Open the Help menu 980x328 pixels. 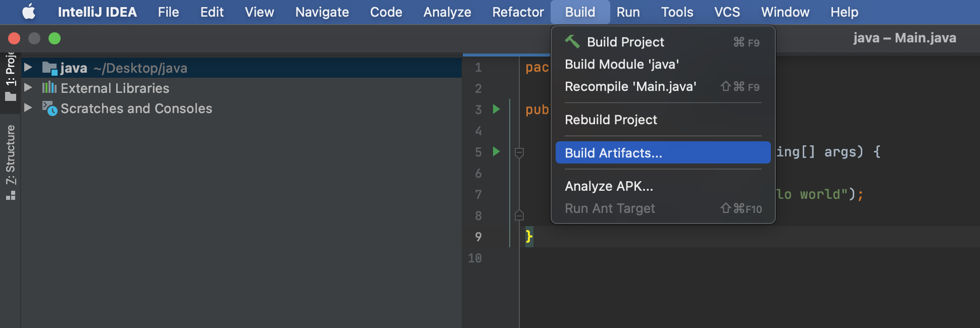(844, 12)
